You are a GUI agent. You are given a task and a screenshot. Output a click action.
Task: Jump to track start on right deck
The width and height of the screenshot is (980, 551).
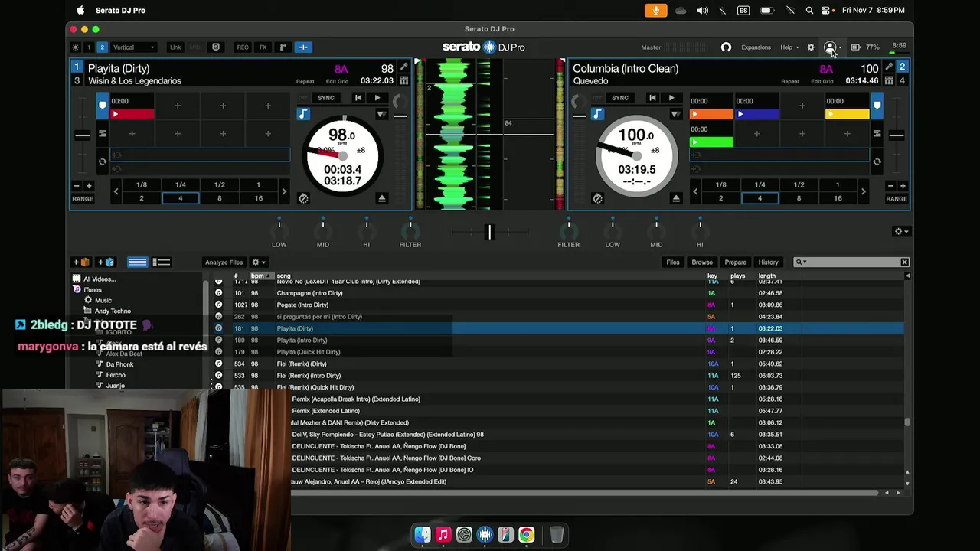[x=652, y=98]
